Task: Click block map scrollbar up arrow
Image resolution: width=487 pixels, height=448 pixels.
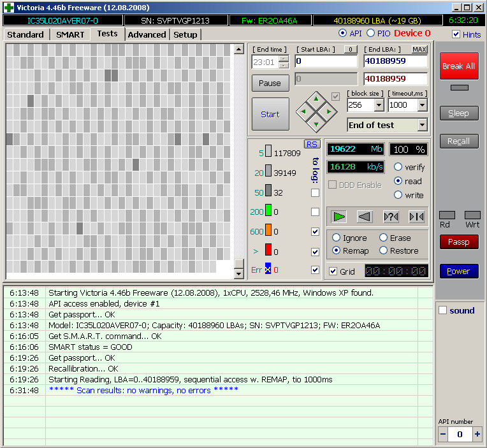Action: point(238,49)
